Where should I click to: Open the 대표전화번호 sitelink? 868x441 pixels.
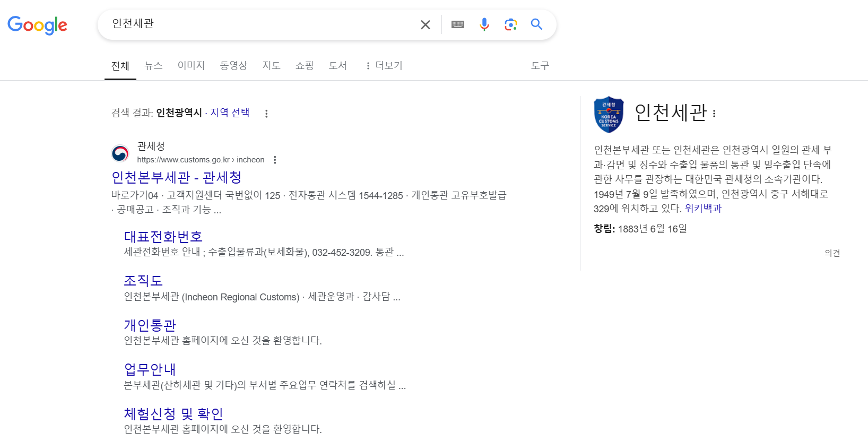(163, 236)
